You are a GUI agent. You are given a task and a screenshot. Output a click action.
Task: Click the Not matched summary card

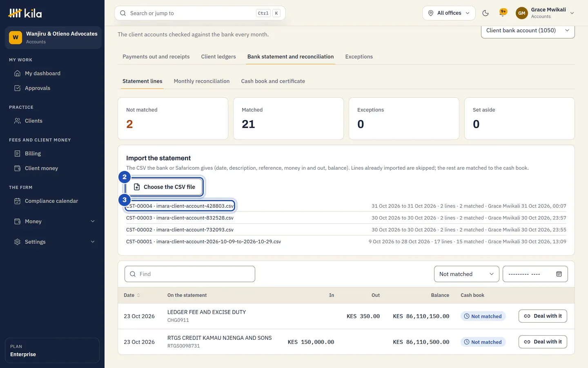pos(173,119)
